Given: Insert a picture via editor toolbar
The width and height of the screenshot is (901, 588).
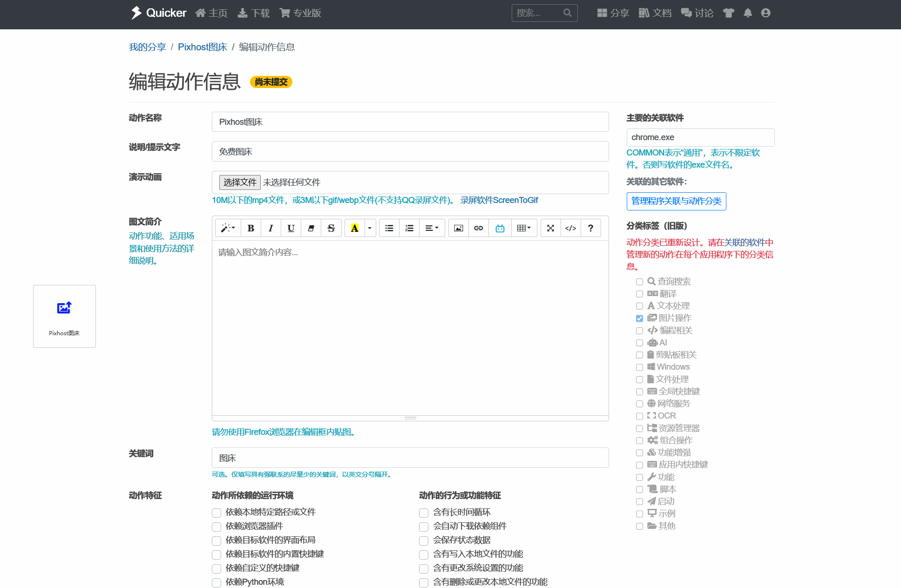Looking at the screenshot, I should pyautogui.click(x=459, y=228).
